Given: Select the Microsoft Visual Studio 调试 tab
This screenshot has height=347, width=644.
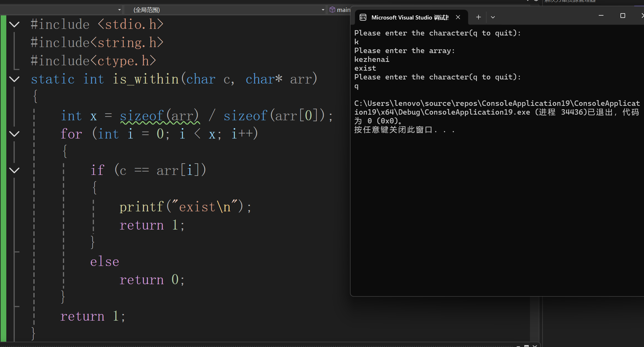Looking at the screenshot, I should tap(409, 18).
